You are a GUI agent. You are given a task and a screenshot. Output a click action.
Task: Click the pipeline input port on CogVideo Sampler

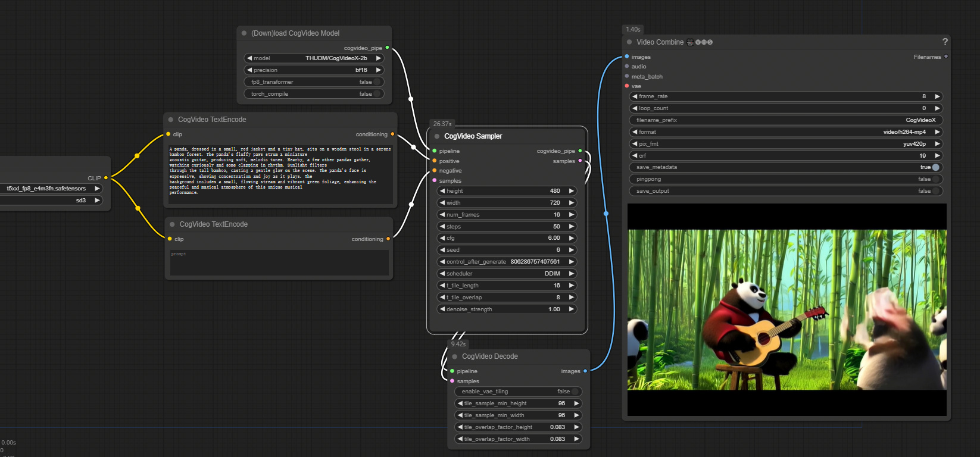pos(435,151)
